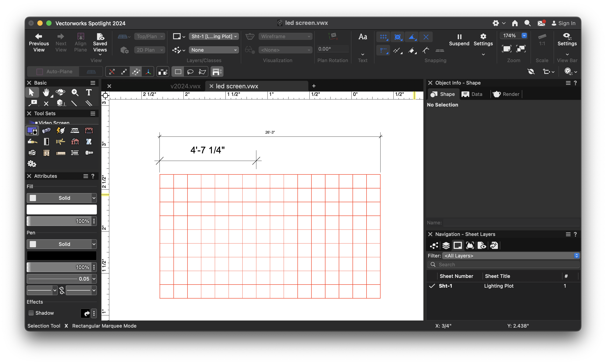Click the Flyover tool icon
This screenshot has height=364, width=606.
tap(60, 93)
